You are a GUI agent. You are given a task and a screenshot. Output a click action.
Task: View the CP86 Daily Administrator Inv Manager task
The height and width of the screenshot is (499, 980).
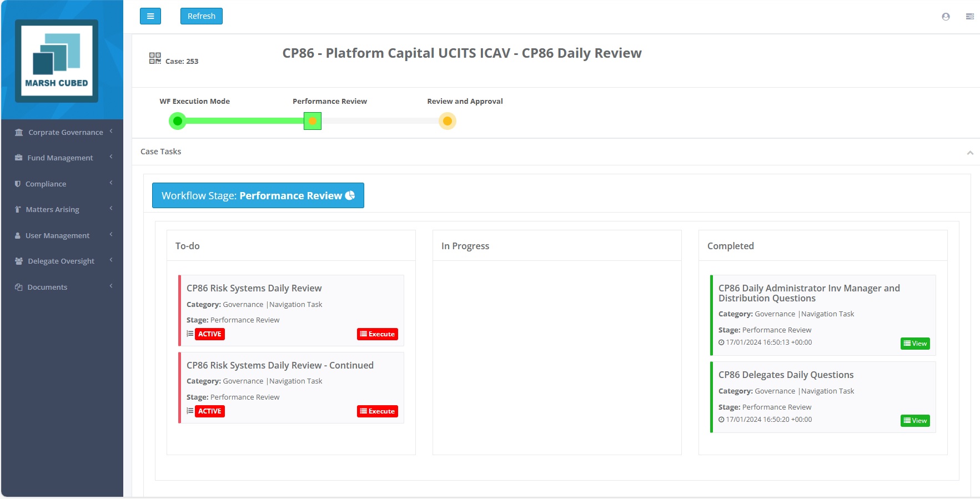(914, 344)
